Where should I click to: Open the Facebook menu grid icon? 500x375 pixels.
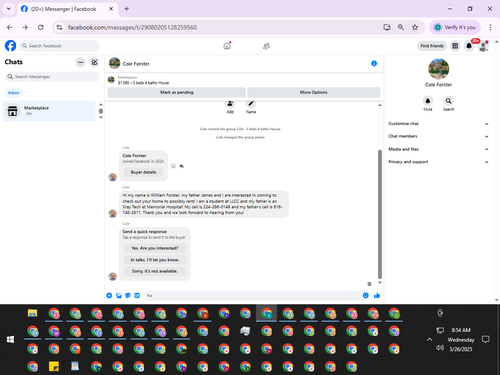click(x=455, y=46)
